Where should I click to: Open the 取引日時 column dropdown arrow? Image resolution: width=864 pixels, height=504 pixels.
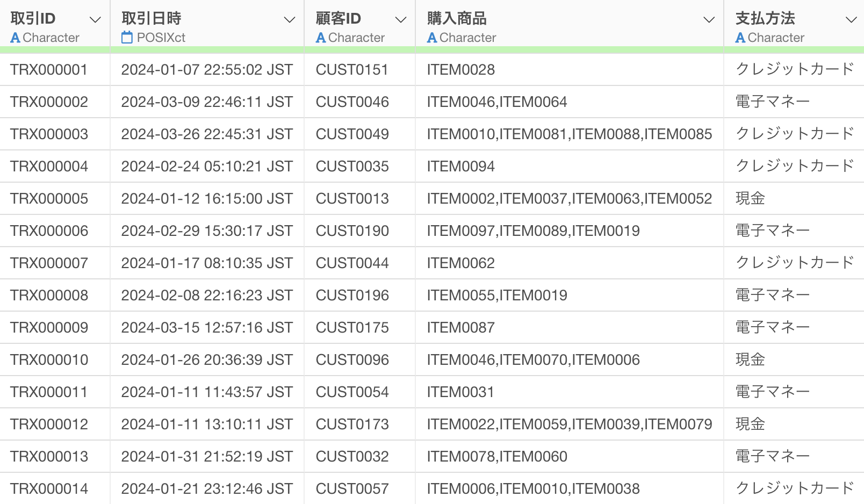click(x=289, y=20)
